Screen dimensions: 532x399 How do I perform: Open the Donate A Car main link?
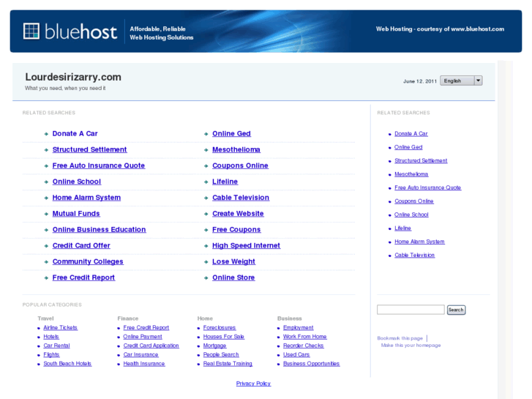75,134
